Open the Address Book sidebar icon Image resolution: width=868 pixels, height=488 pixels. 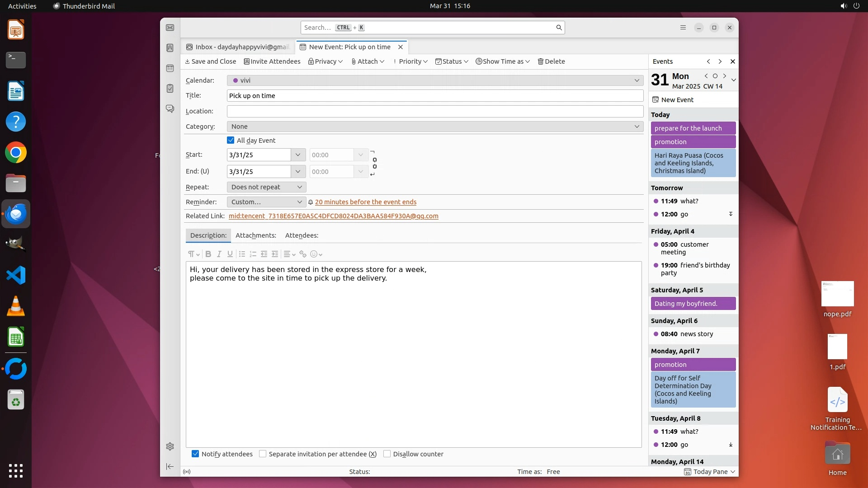pos(170,48)
